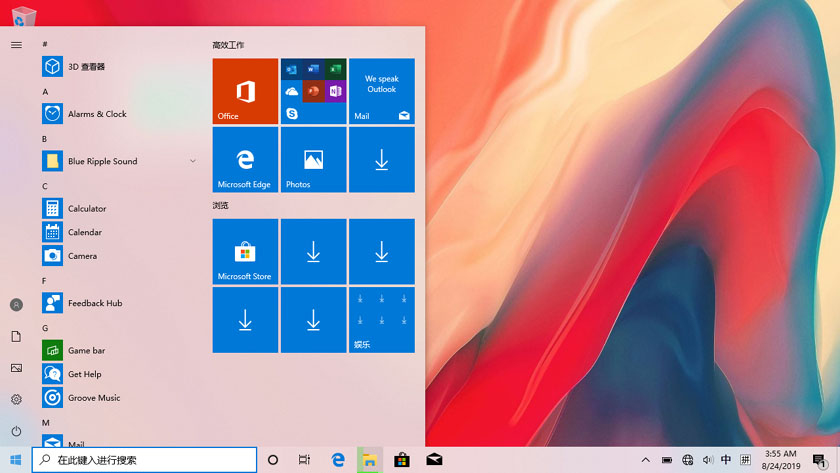Toggle the 拼 IME indicator
Image resolution: width=840 pixels, height=473 pixels.
coord(745,460)
